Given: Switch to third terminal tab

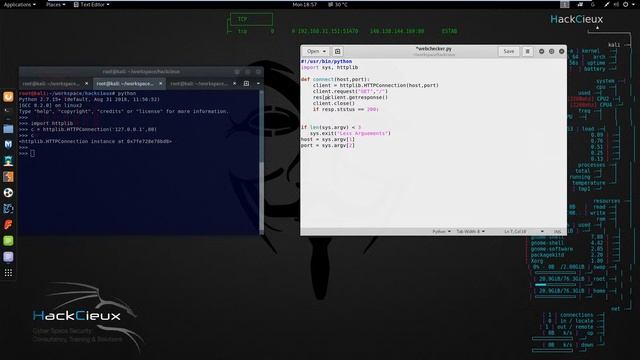Looking at the screenshot, I should [199, 84].
